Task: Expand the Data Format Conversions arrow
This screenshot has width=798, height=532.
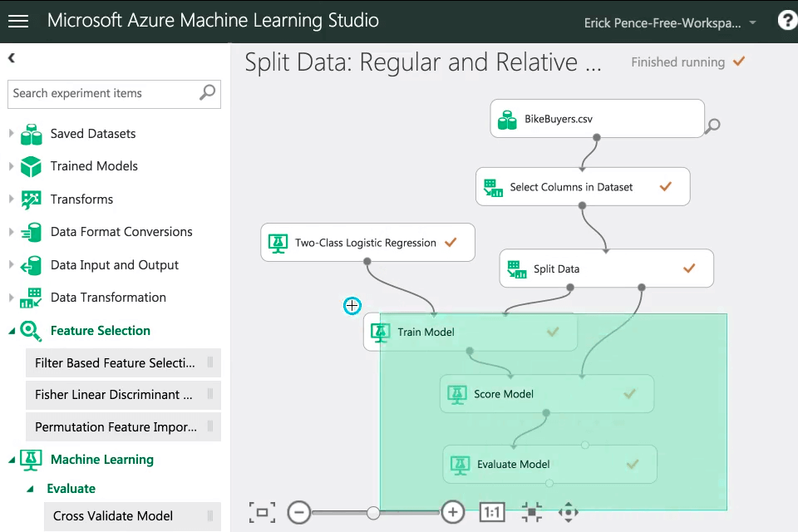Action: (x=11, y=232)
